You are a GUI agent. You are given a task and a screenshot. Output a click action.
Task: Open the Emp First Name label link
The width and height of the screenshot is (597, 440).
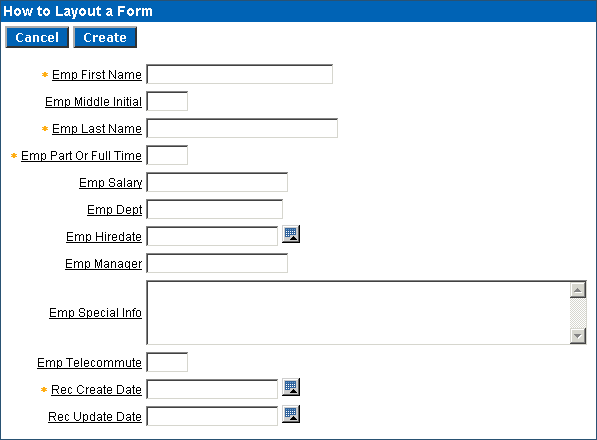[97, 75]
